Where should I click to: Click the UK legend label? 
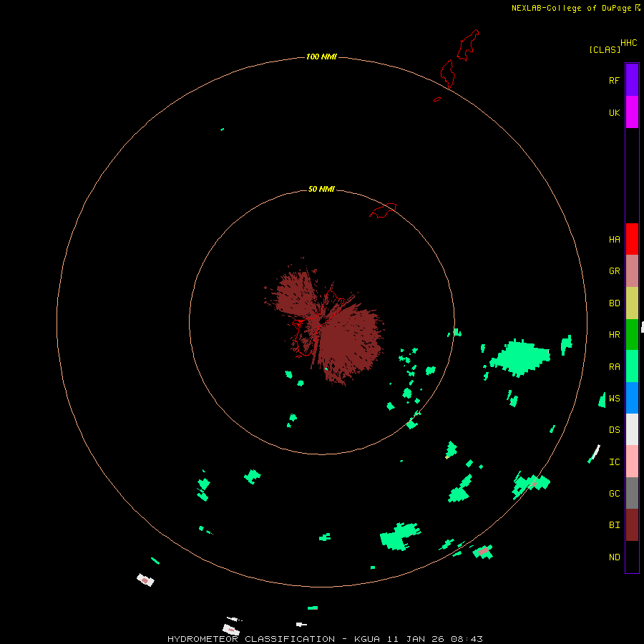(x=614, y=112)
